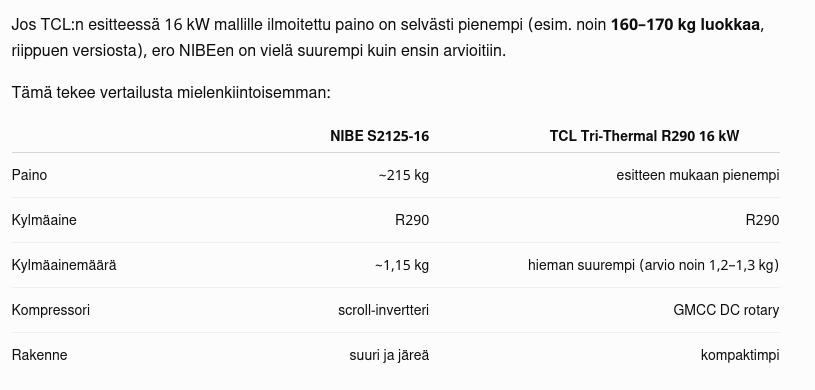Click TCL's R290 refrigerant cell
The width and height of the screenshot is (815, 390).
point(763,220)
